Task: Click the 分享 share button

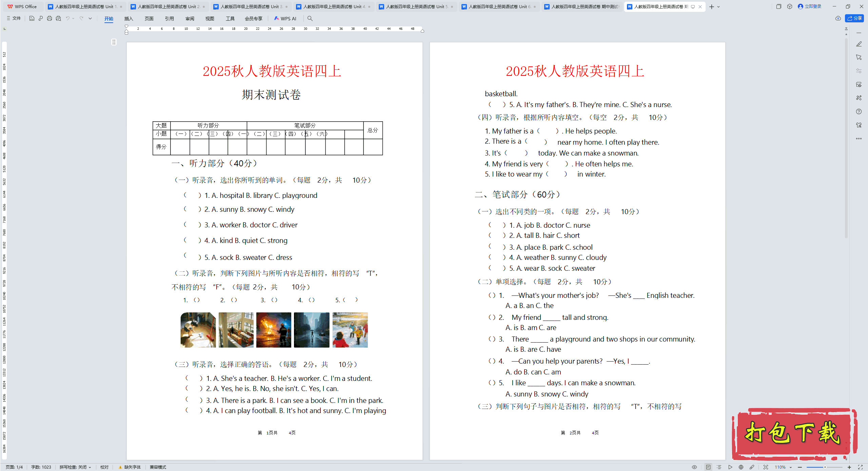Action: tap(854, 18)
